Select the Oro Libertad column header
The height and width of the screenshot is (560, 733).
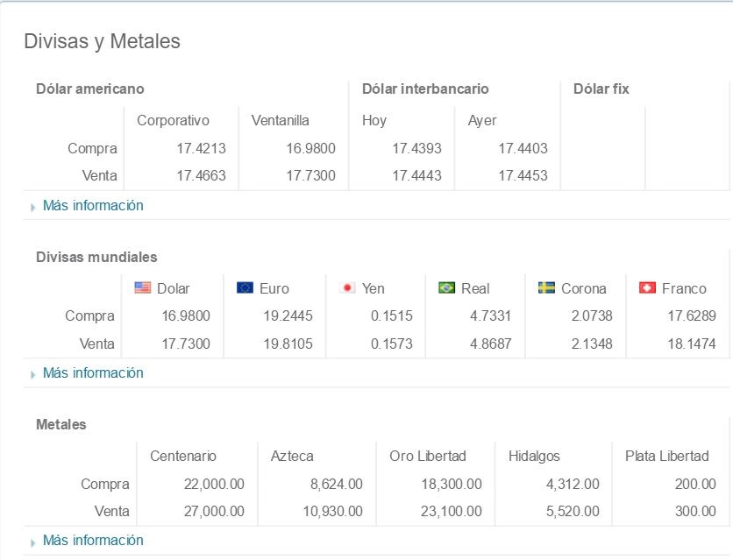pyautogui.click(x=428, y=456)
